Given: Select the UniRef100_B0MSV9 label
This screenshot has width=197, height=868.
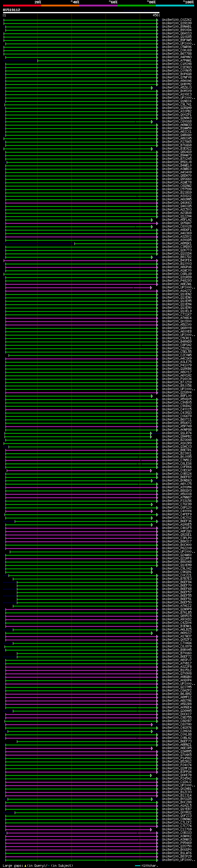Looking at the screenshot, I should pos(177,91).
